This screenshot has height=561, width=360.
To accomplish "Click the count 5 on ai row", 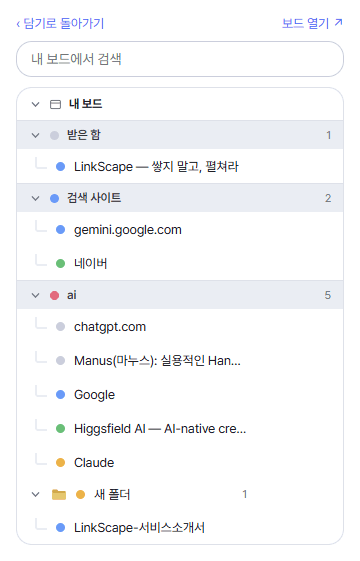I will pos(328,296).
